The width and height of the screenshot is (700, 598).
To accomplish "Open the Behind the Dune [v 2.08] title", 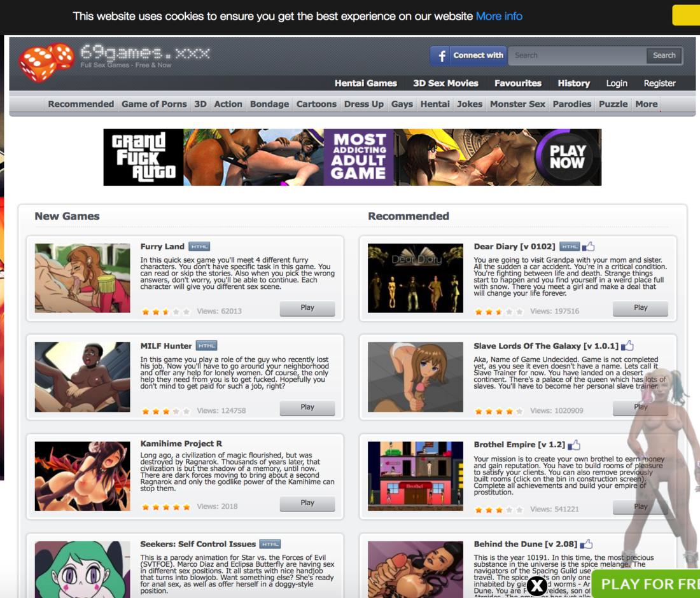I will click(526, 544).
